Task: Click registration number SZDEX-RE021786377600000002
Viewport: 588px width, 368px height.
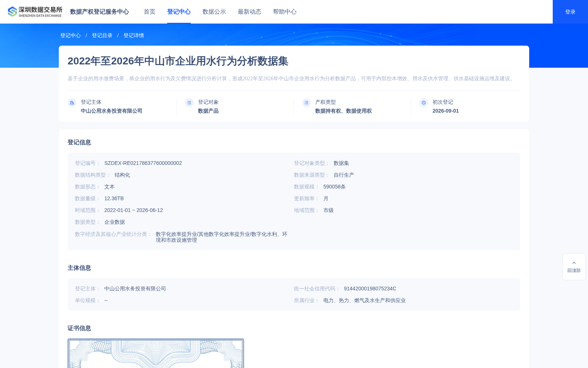Action: click(x=143, y=163)
